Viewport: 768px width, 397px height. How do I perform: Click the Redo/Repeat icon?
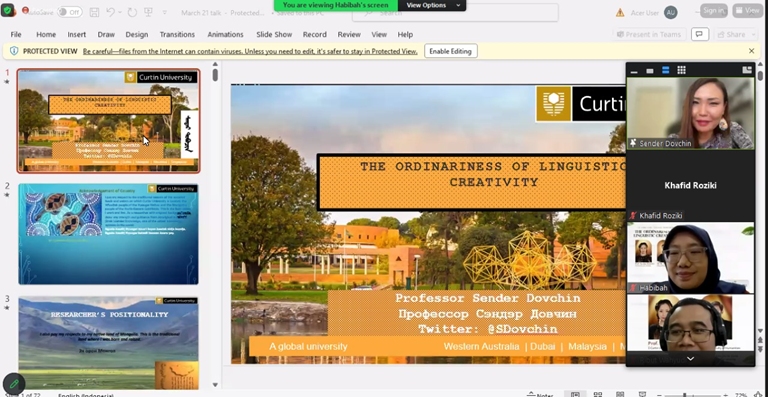132,12
